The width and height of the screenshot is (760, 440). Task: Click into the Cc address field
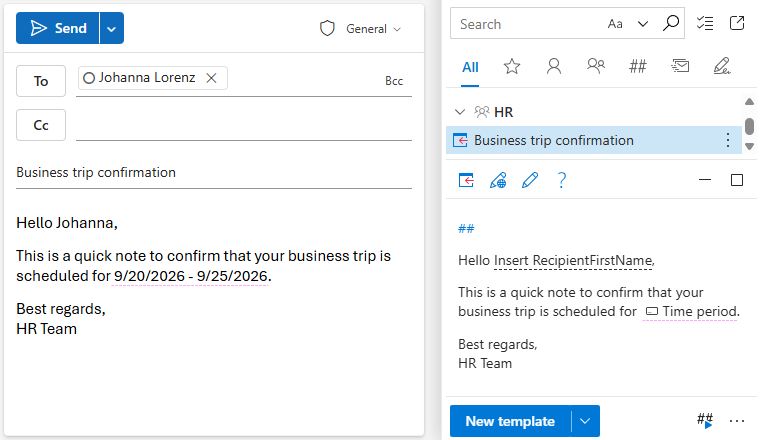244,126
